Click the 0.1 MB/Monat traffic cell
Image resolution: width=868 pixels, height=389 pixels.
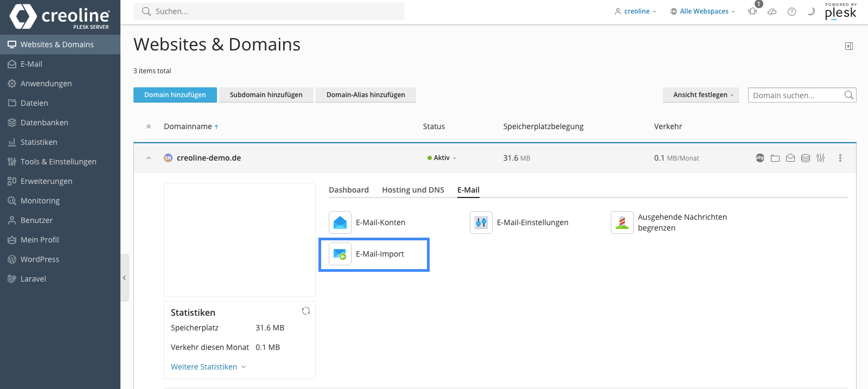pyautogui.click(x=676, y=158)
